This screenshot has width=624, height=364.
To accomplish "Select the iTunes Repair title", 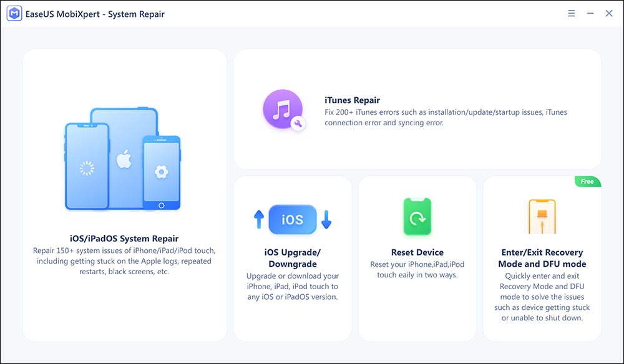I will (352, 100).
